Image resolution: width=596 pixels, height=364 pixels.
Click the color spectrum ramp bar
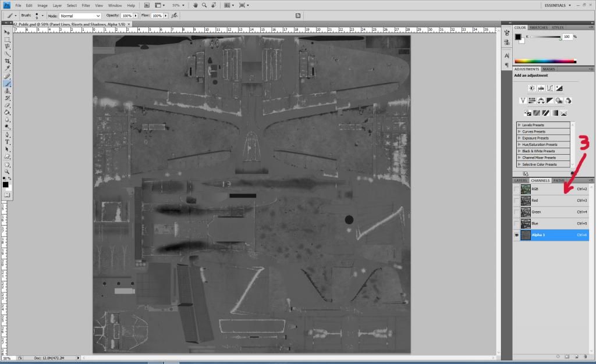coord(545,60)
